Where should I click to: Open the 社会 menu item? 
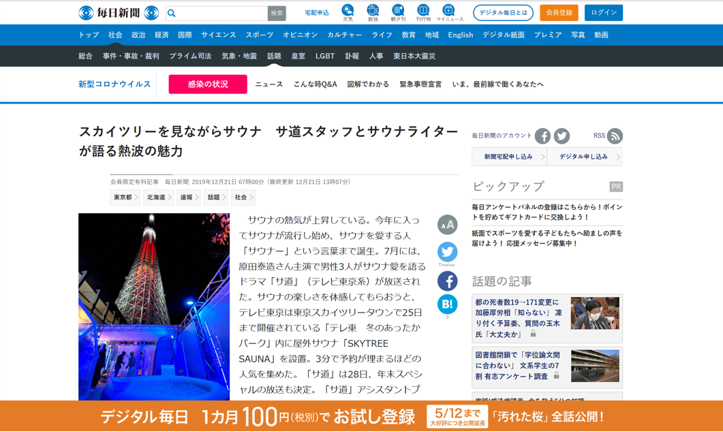coord(115,35)
